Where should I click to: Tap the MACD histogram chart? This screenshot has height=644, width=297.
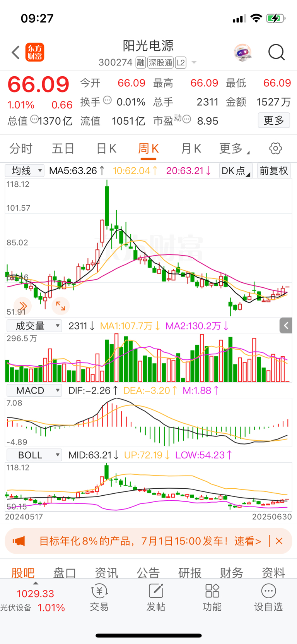(148, 422)
